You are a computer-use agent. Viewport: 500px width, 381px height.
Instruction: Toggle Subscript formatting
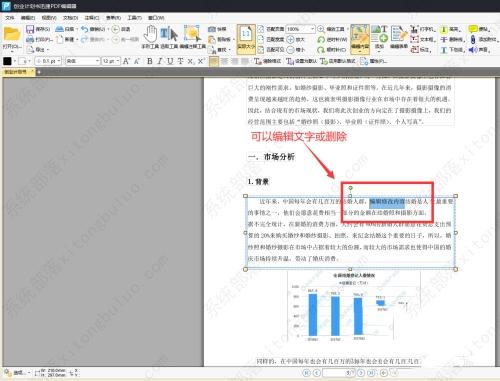pos(190,61)
